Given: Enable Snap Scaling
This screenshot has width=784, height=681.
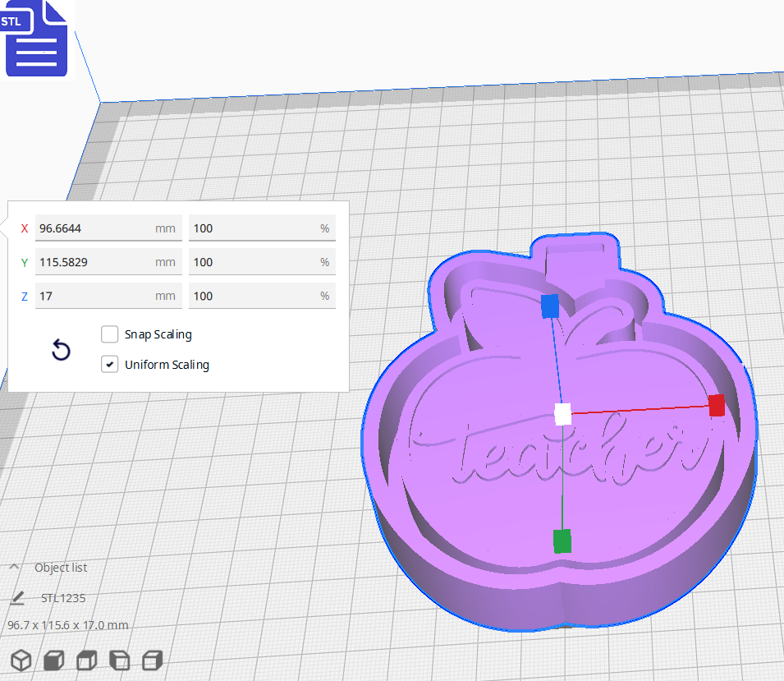Looking at the screenshot, I should pos(109,334).
